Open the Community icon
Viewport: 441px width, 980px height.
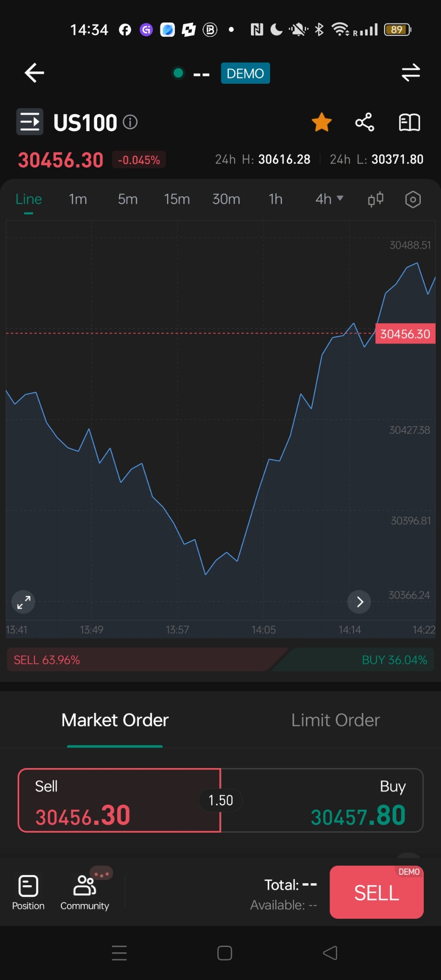(85, 892)
